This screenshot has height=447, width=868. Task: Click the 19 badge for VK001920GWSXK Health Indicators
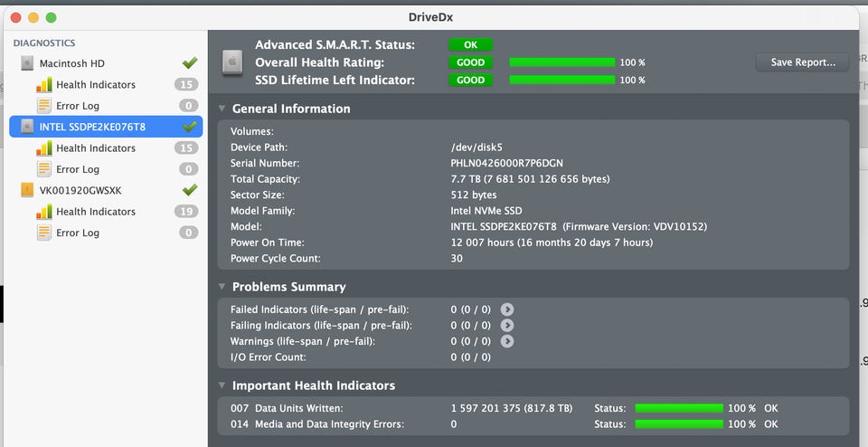tap(186, 211)
